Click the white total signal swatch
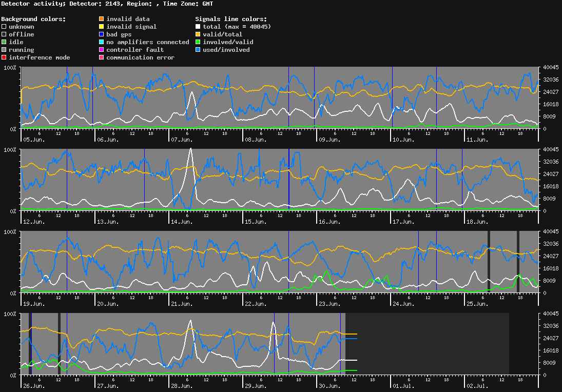The height and width of the screenshot is (392, 562). click(198, 27)
